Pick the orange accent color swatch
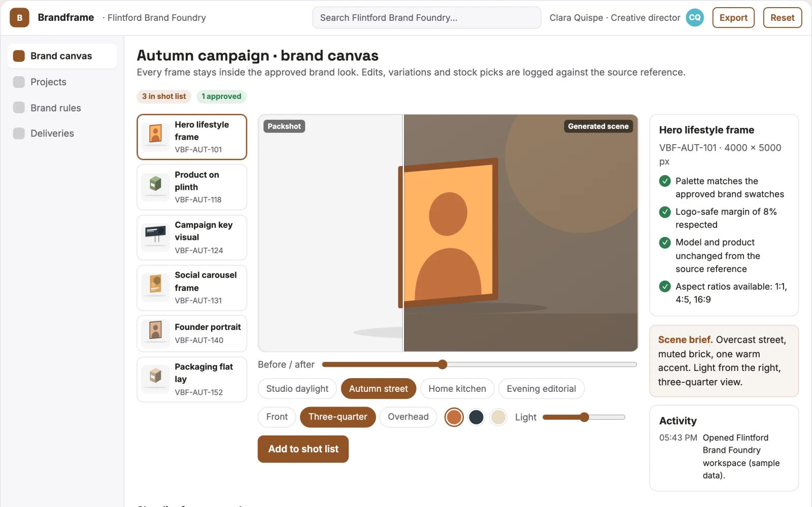 click(454, 417)
